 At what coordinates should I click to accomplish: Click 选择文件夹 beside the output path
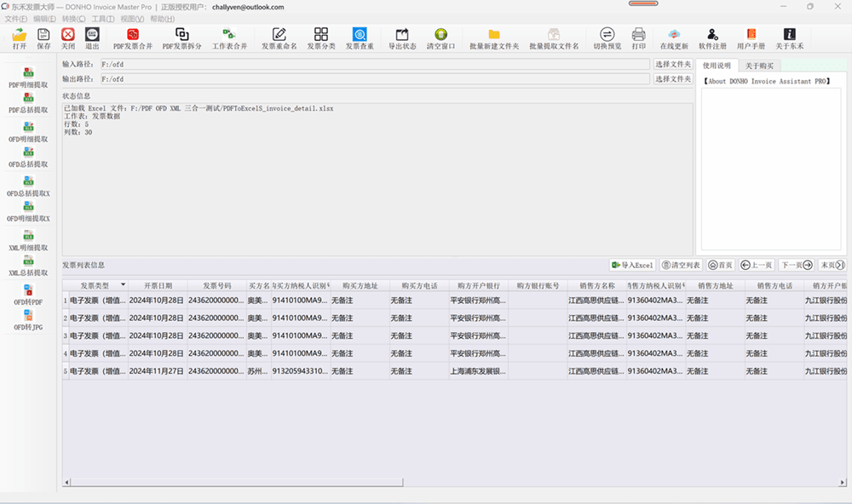point(673,78)
